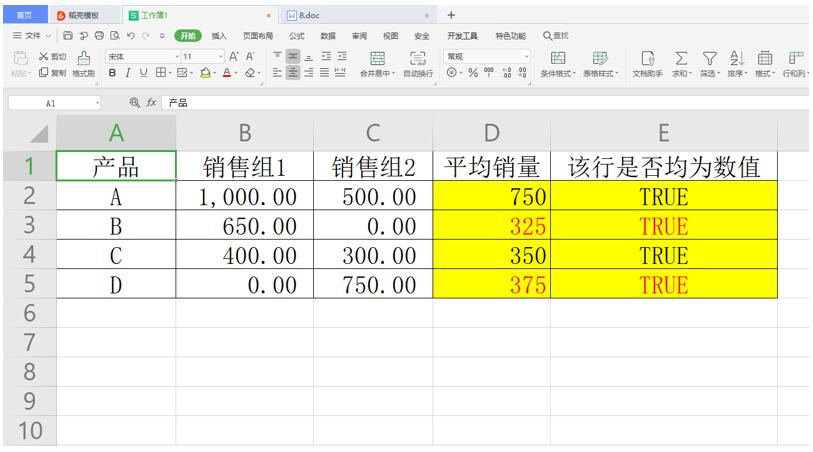Viewport: 813px width, 452px height.
Task: Expand the Conditional Formatting (条件格式) dropdown
Action: pyautogui.click(x=573, y=74)
